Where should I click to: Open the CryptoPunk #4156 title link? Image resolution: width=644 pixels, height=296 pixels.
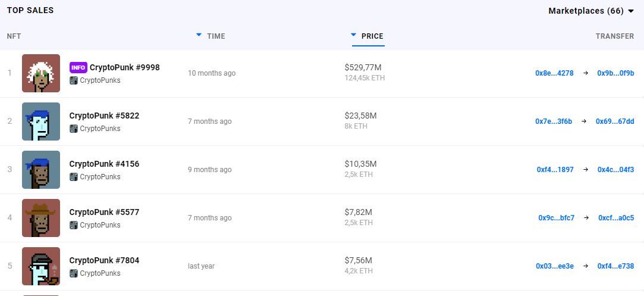tap(104, 164)
